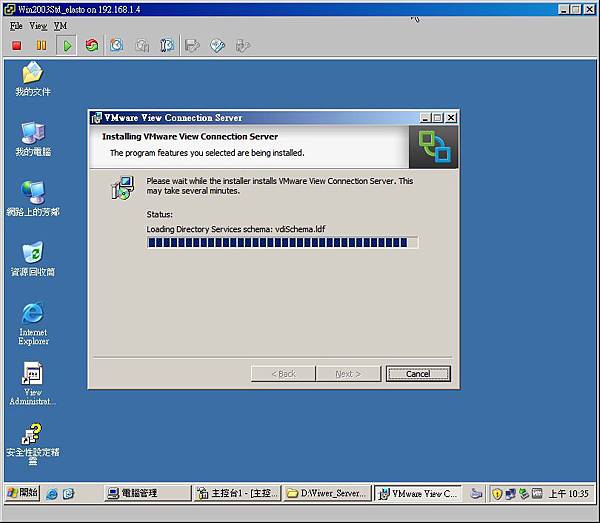Switch to VMware View C... taskbar button

(417, 494)
